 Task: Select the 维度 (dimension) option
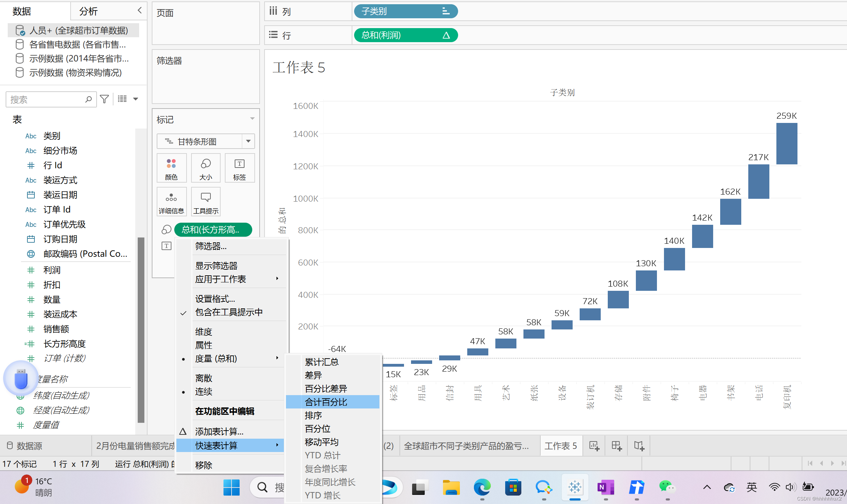(x=204, y=332)
